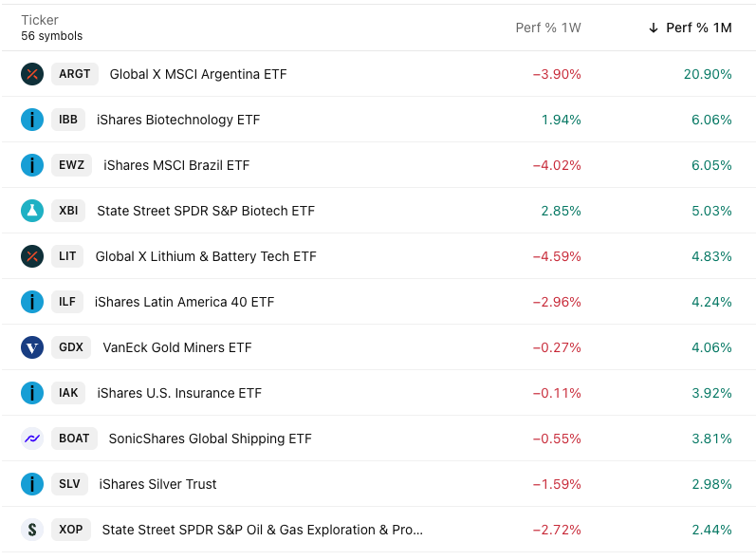Screen dimensions: 756x560
Task: Select the IAK ticker badge
Action: click(68, 393)
